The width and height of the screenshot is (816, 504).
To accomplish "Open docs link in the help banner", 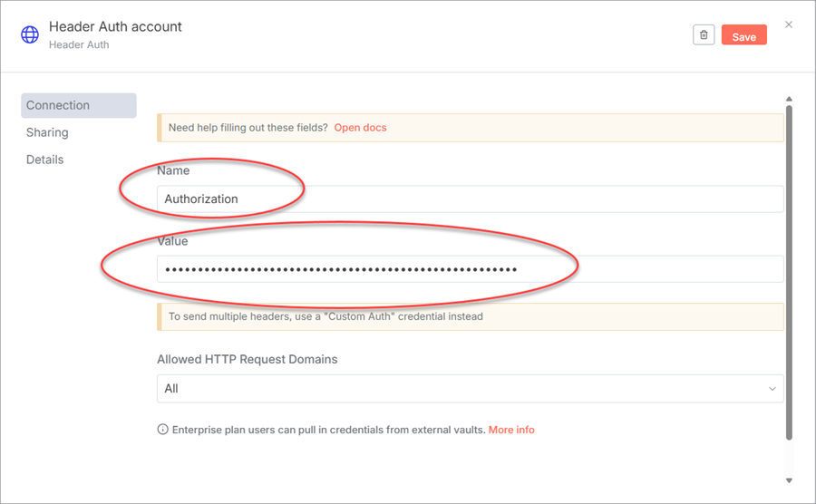I will coord(360,128).
